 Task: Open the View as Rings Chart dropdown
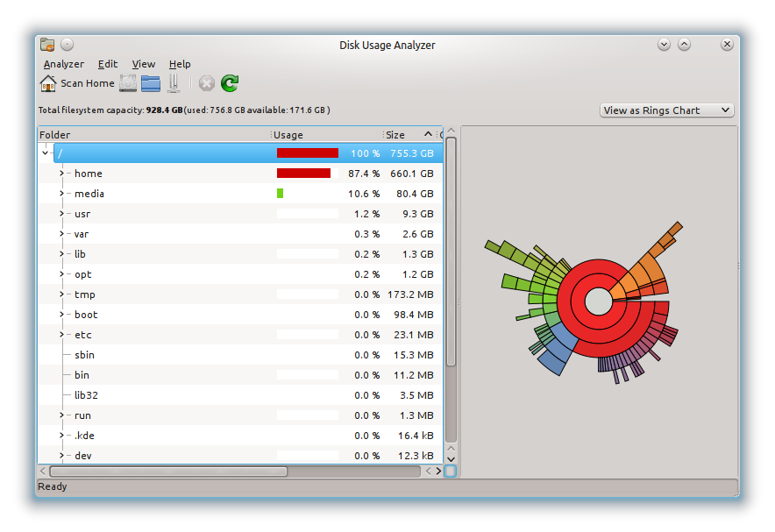click(667, 110)
